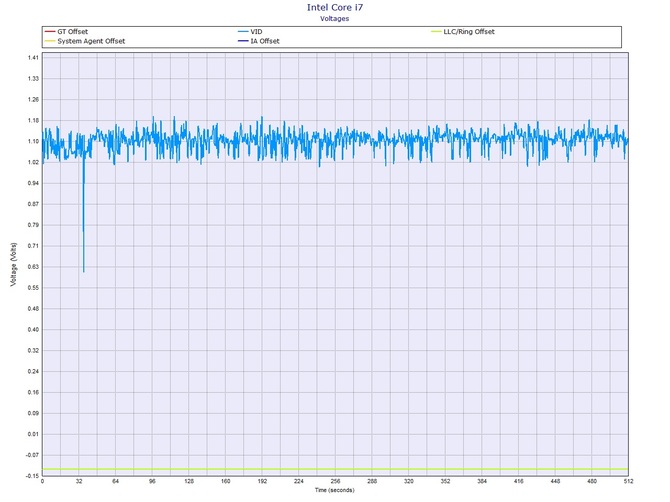Screen dimensions: 670x502
Task: Click the 0.48 y-axis value
Action: coord(33,309)
